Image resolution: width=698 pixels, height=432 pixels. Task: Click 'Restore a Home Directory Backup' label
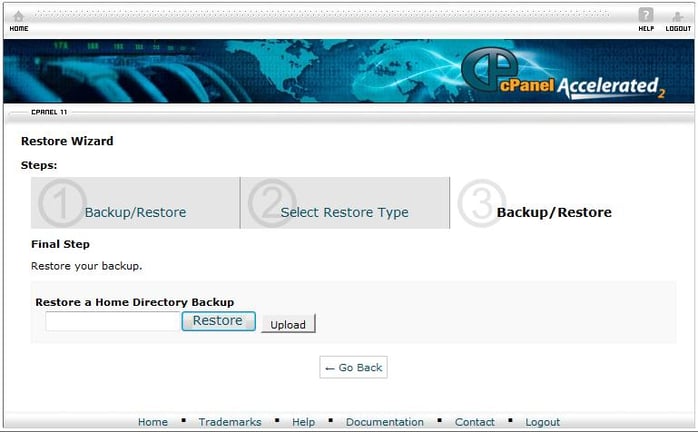[x=134, y=302]
